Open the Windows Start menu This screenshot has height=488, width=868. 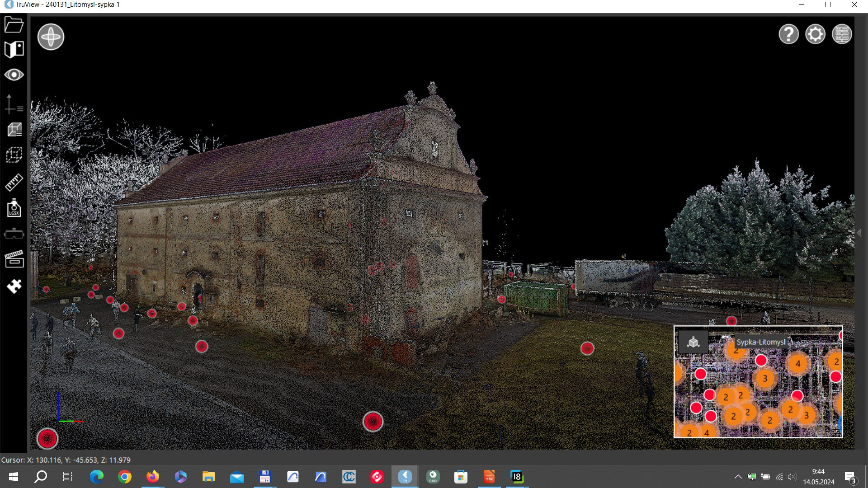[x=13, y=477]
